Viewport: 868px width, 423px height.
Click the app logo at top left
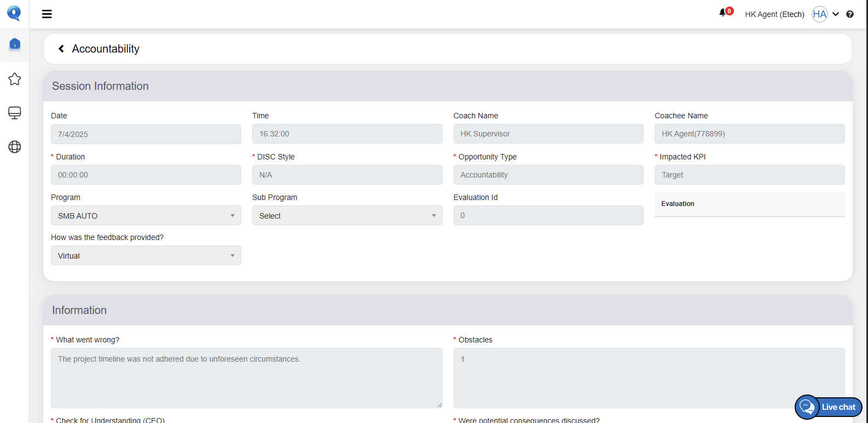coord(14,13)
